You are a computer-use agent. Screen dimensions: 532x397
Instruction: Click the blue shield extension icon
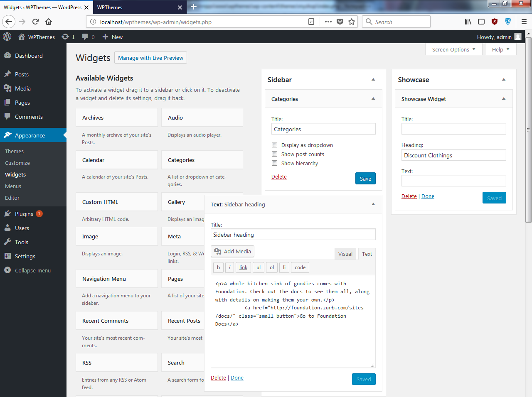tap(508, 22)
